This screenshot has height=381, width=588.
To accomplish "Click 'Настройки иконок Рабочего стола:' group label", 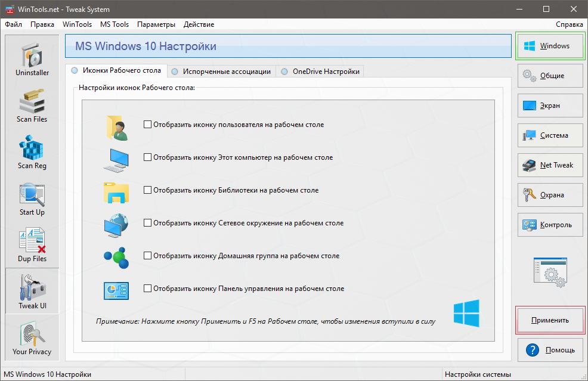I will (x=137, y=88).
